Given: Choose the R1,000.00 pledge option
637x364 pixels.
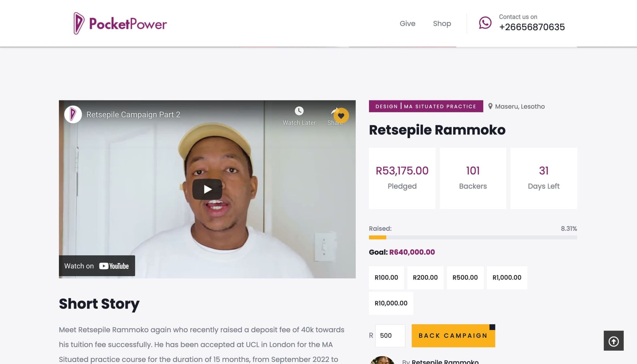Looking at the screenshot, I should 507,277.
